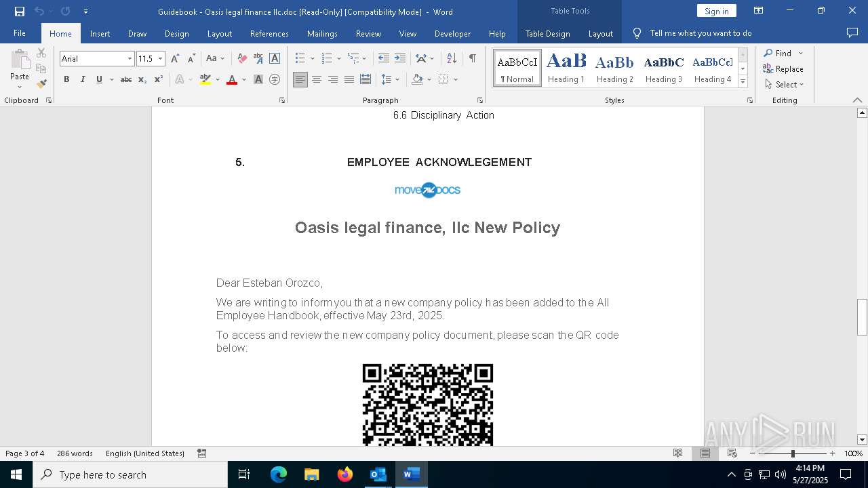Click the Paste clipboard icon
Viewport: 868px width, 488px height.
tap(20, 60)
